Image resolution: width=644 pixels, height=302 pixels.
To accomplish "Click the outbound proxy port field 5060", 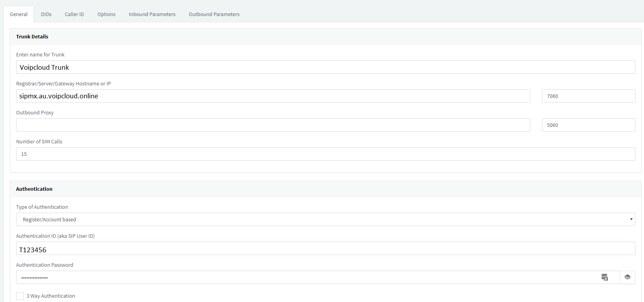I will (x=588, y=125).
